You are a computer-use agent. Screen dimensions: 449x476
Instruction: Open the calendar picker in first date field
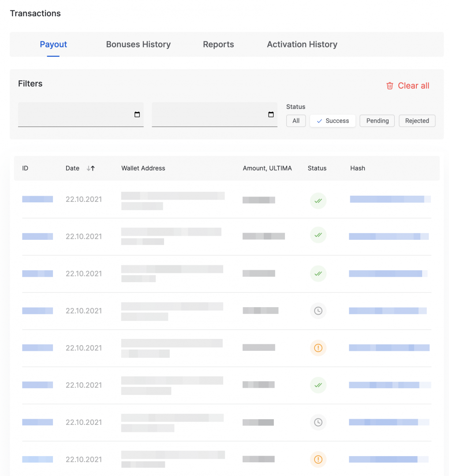[137, 115]
